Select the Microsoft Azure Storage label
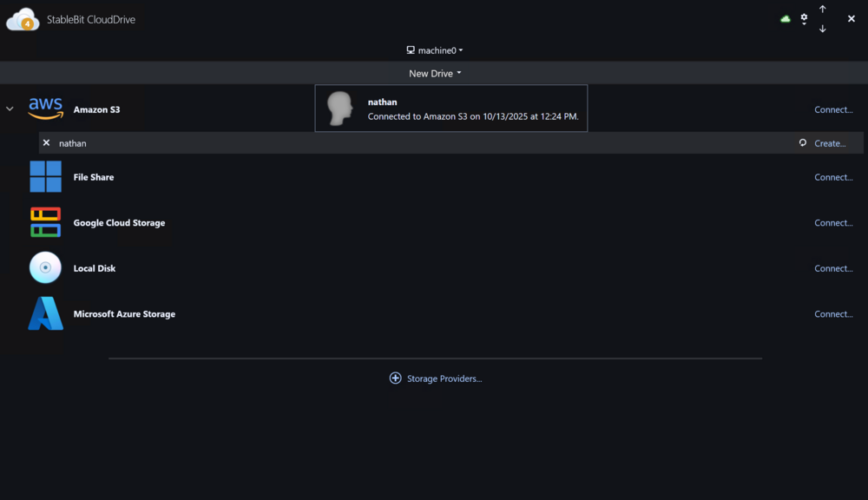This screenshot has height=500, width=868. point(124,314)
